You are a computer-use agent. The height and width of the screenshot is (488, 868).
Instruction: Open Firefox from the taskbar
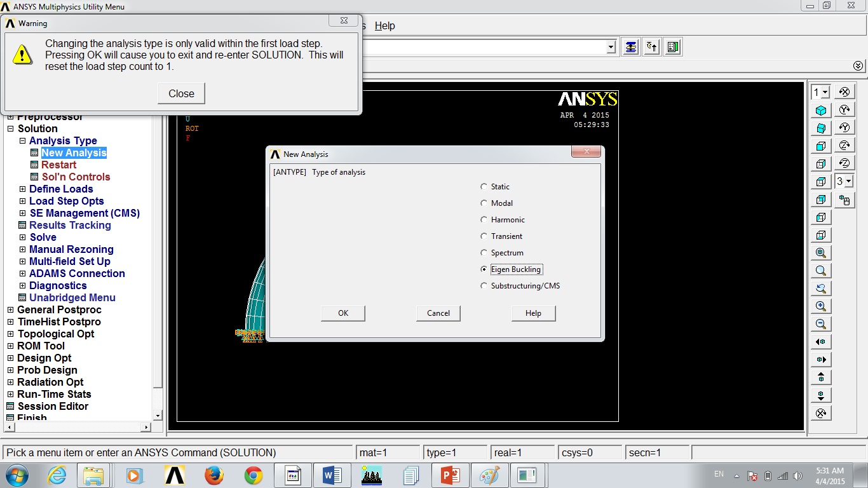click(214, 475)
